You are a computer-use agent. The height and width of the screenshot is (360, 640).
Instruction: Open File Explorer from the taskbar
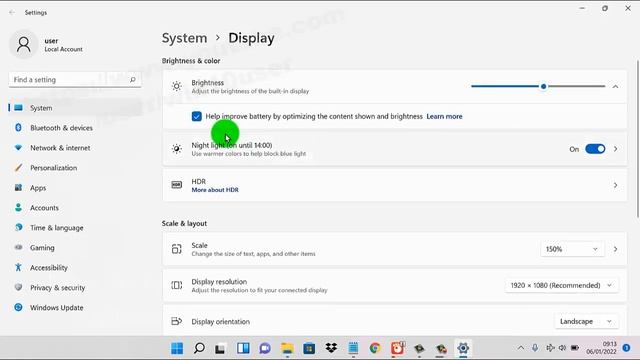287,348
